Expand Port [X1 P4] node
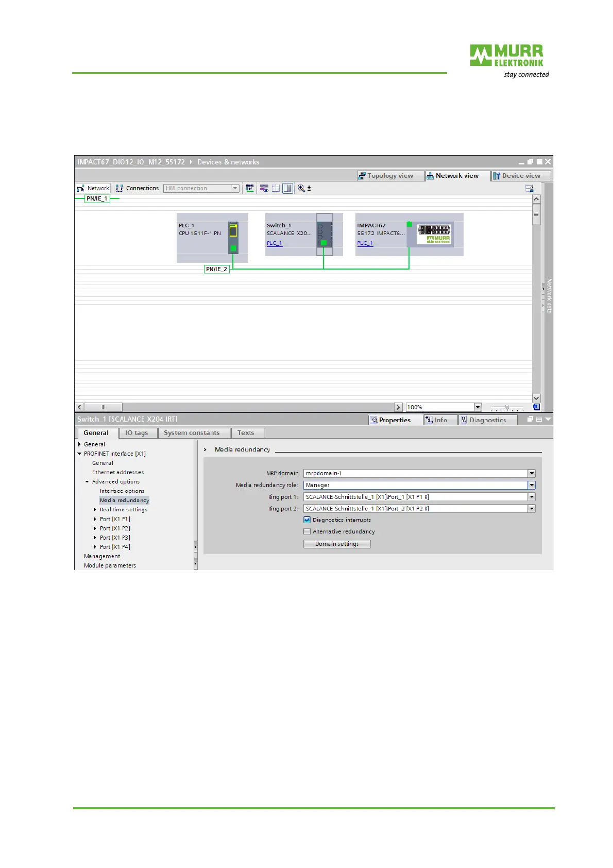Viewport: 613px width, 868px height. 95,547
